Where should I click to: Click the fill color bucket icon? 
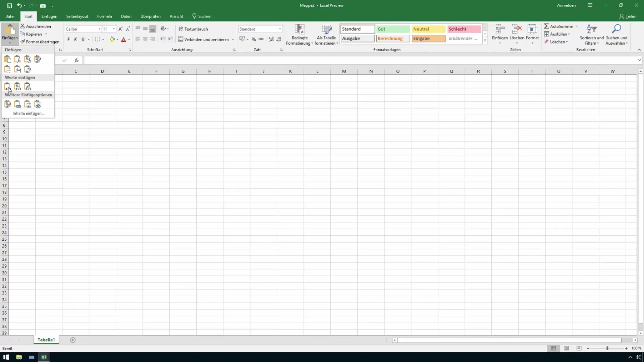[x=112, y=39]
